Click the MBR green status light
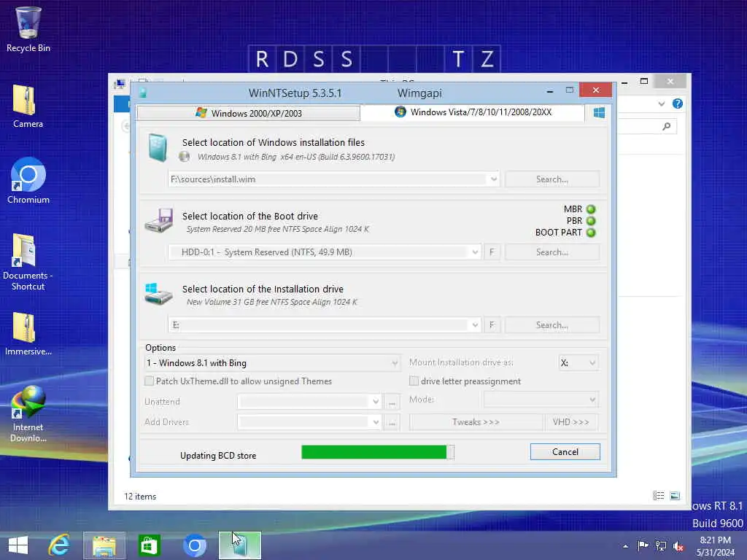 click(591, 209)
